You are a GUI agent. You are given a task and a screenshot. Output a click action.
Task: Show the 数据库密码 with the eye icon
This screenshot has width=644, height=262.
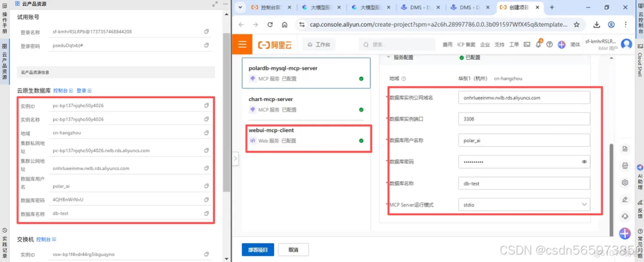click(584, 162)
